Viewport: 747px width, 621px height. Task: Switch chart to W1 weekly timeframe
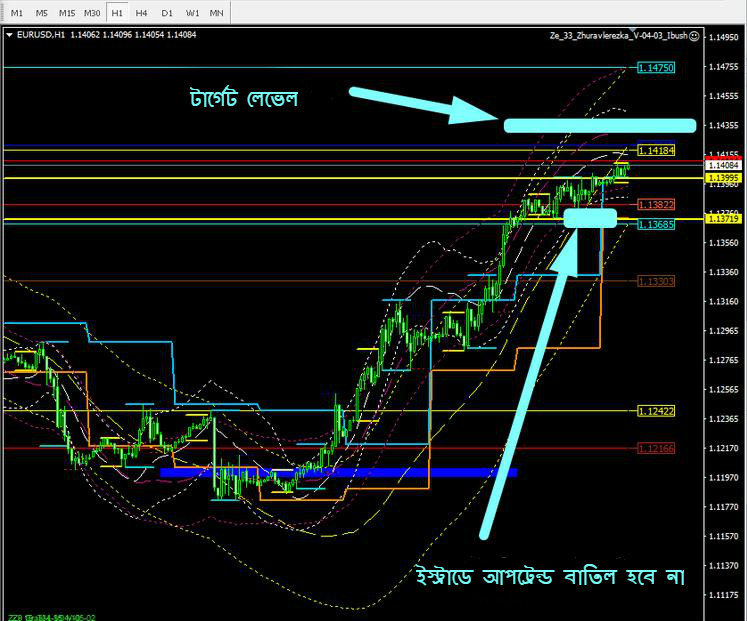click(192, 13)
